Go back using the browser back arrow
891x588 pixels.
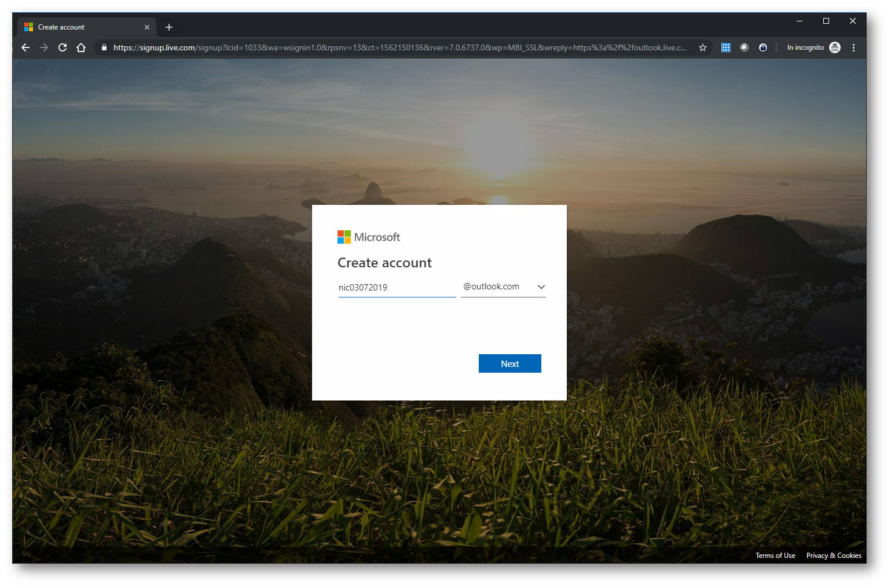click(x=25, y=47)
